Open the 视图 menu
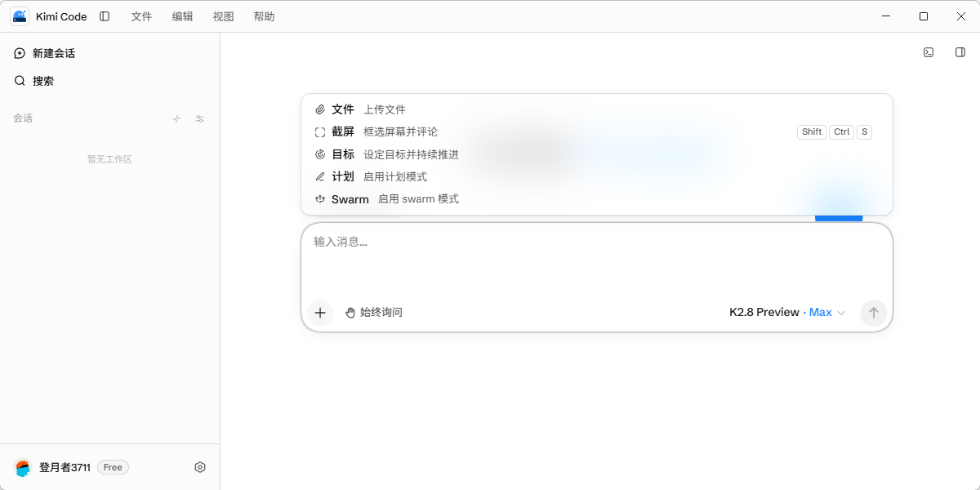The image size is (980, 490). [223, 16]
